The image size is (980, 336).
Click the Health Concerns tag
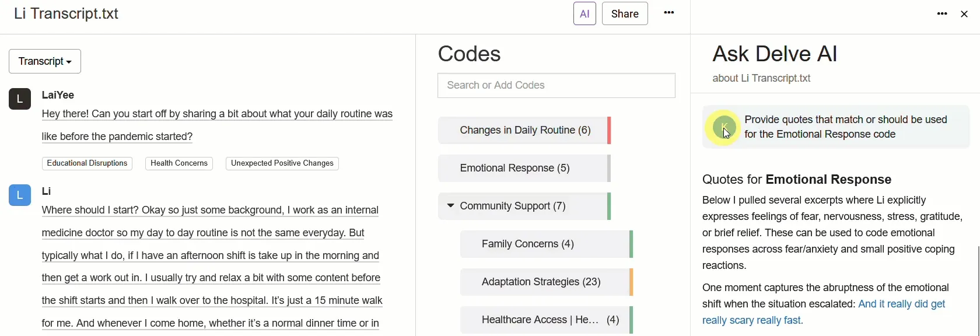179,164
